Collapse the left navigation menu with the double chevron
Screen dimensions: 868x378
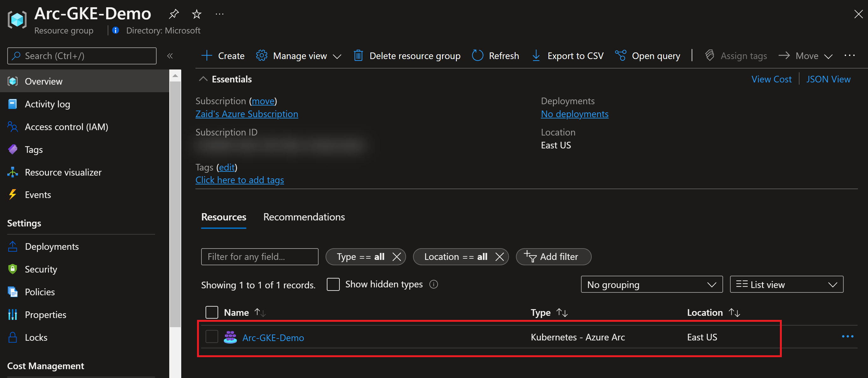170,56
